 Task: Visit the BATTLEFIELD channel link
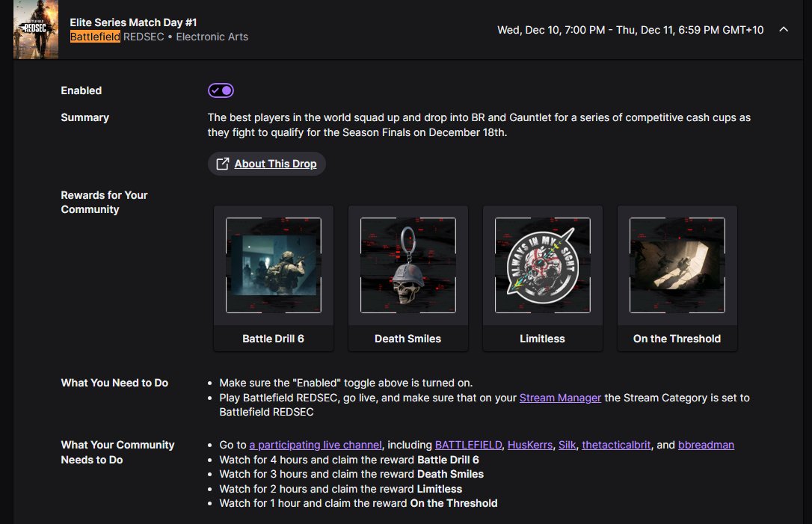(468, 445)
